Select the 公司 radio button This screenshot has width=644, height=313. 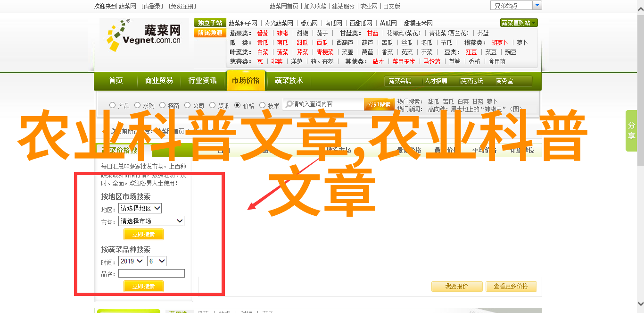click(x=187, y=105)
